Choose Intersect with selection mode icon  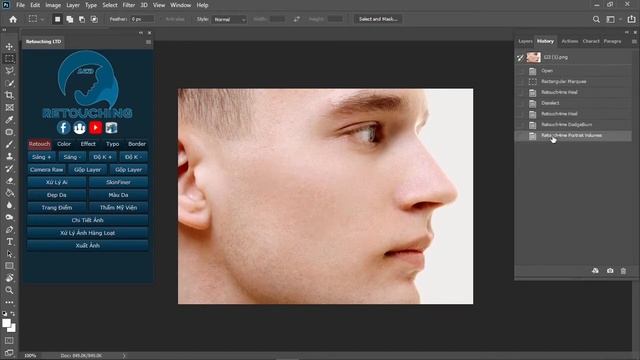pyautogui.click(x=94, y=19)
